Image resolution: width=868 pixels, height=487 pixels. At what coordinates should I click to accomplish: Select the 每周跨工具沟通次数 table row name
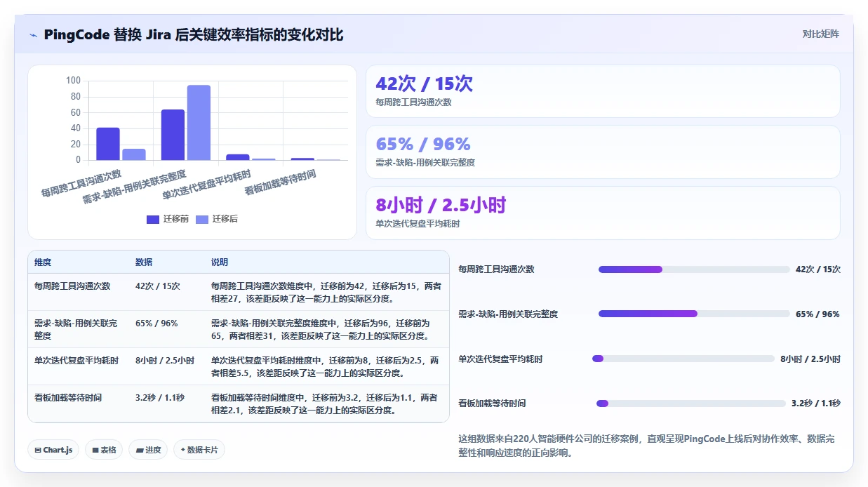click(72, 286)
